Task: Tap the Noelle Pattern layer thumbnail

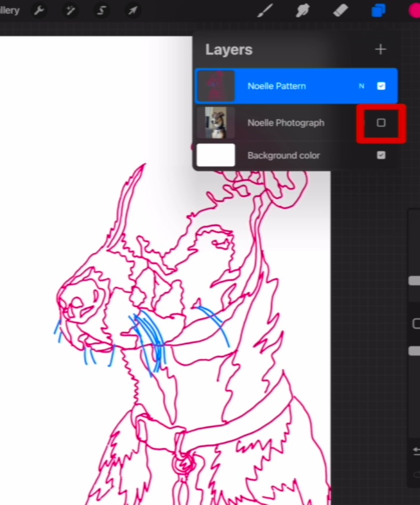Action: point(215,86)
